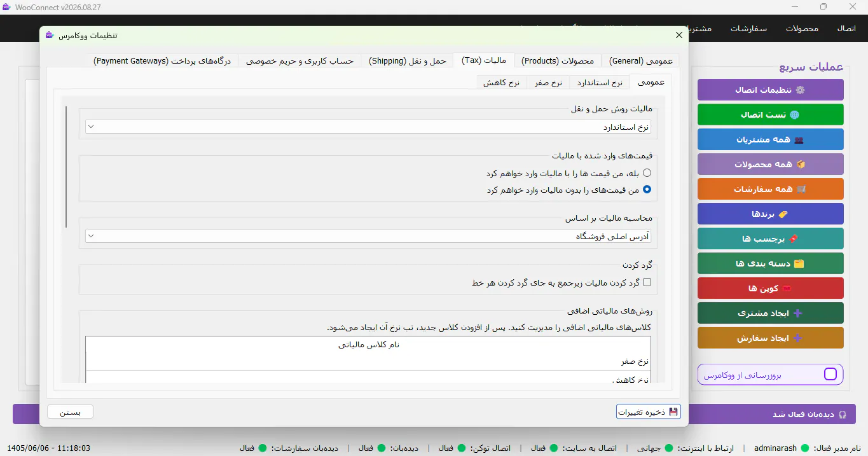Screen dimensions: 868x456
Task: Click the cart icon on همه سفارشات button
Action: tap(801, 189)
